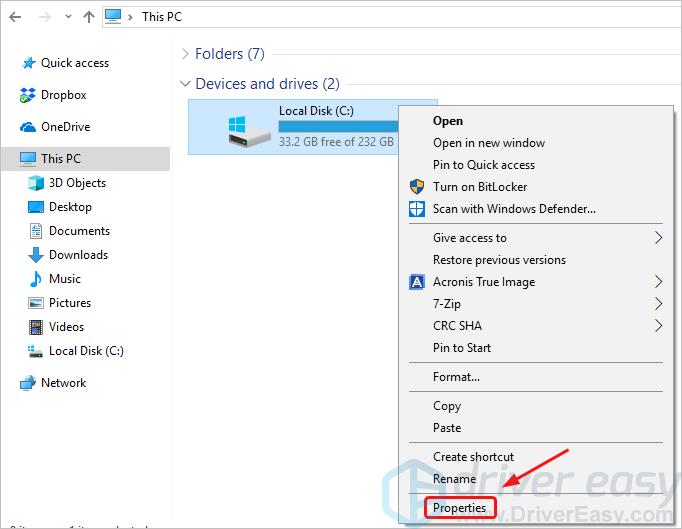682x529 pixels.
Task: Click the Music folder icon
Action: pos(36,279)
